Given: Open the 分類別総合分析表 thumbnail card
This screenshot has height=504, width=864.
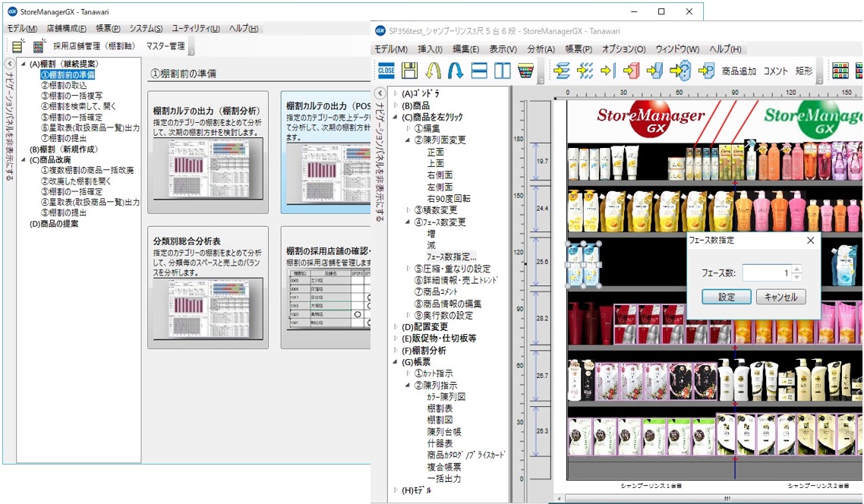Looking at the screenshot, I should [x=208, y=287].
